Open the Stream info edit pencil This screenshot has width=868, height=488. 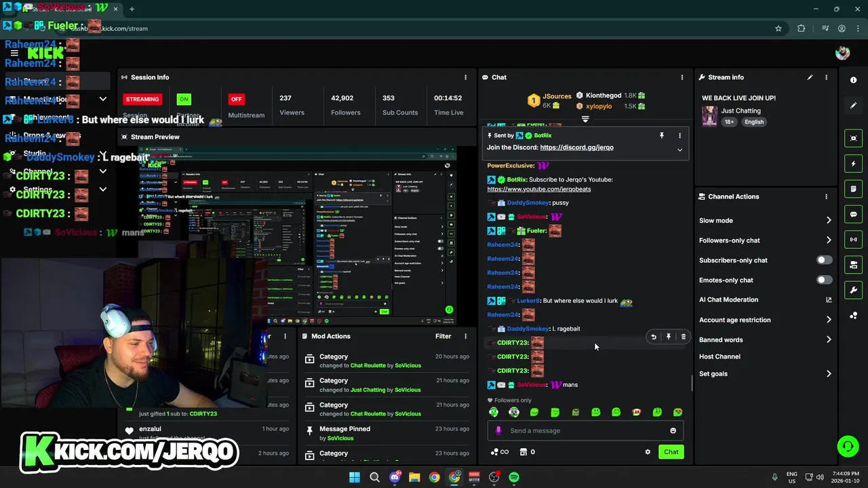point(810,77)
